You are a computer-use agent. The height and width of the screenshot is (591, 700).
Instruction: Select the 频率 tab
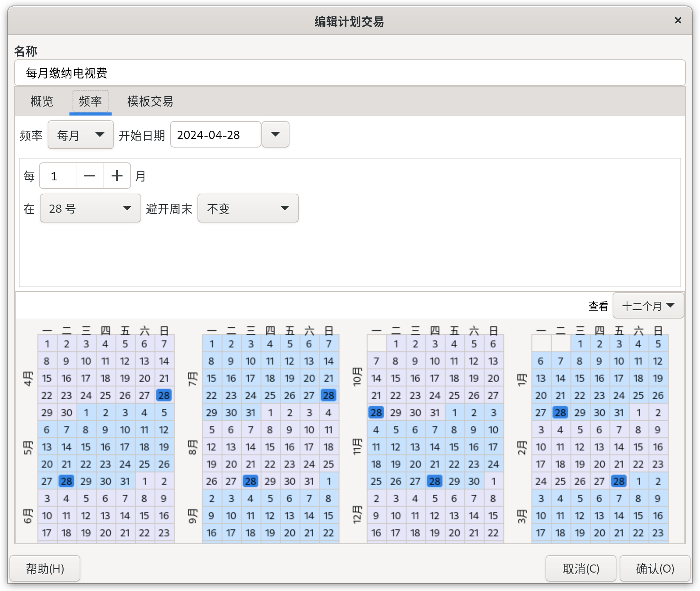(90, 101)
